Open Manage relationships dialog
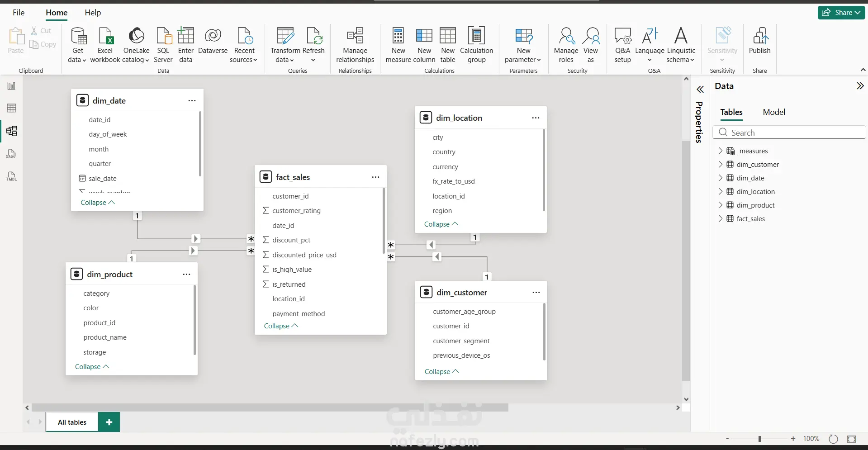The height and width of the screenshot is (450, 868). tap(355, 45)
